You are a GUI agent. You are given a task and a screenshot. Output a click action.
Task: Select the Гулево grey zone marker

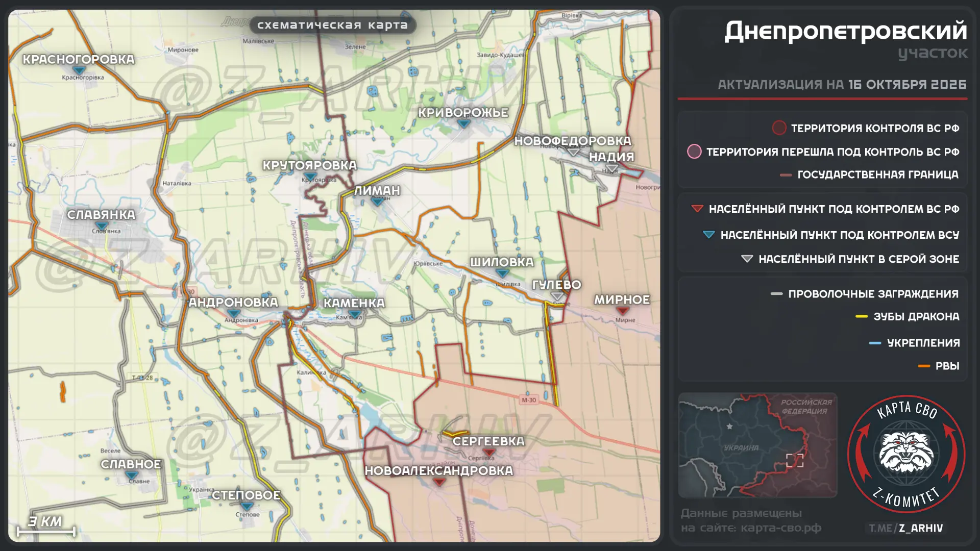coord(557,296)
